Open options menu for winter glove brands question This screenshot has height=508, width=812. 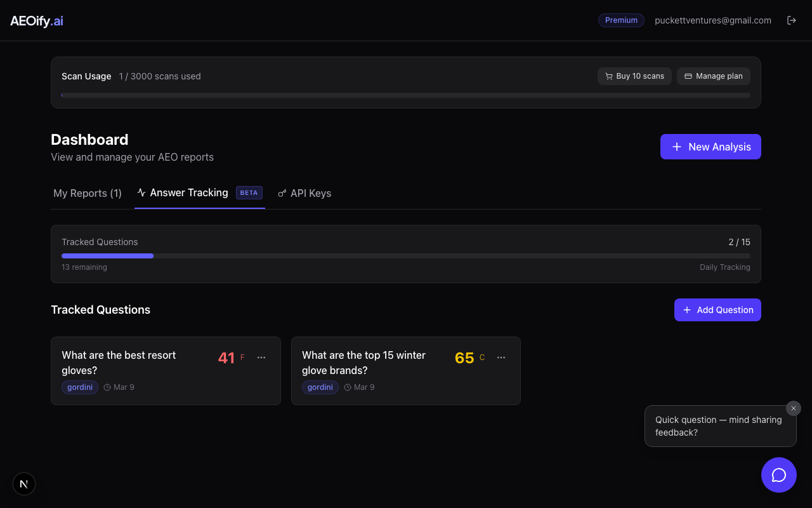tap(501, 358)
